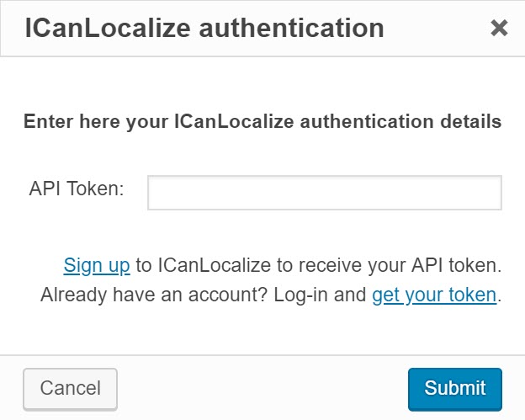This screenshot has height=420, width=525.
Task: Click the "Enter here your ICanLocalize authentication details" heading
Action: click(262, 121)
